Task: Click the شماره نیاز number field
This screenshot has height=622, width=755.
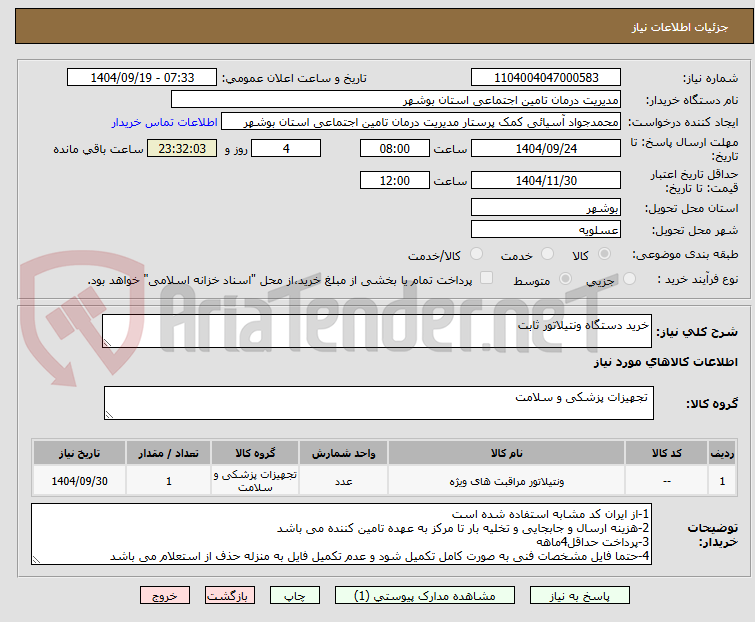Action: pyautogui.click(x=546, y=78)
